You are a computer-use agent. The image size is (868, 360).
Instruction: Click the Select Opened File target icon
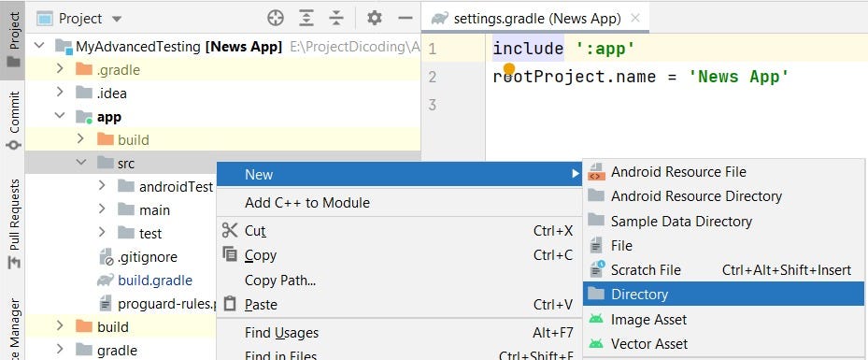(275, 19)
